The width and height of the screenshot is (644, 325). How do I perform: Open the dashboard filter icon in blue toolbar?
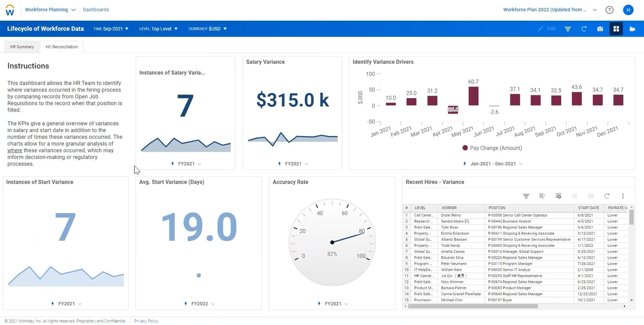point(568,29)
